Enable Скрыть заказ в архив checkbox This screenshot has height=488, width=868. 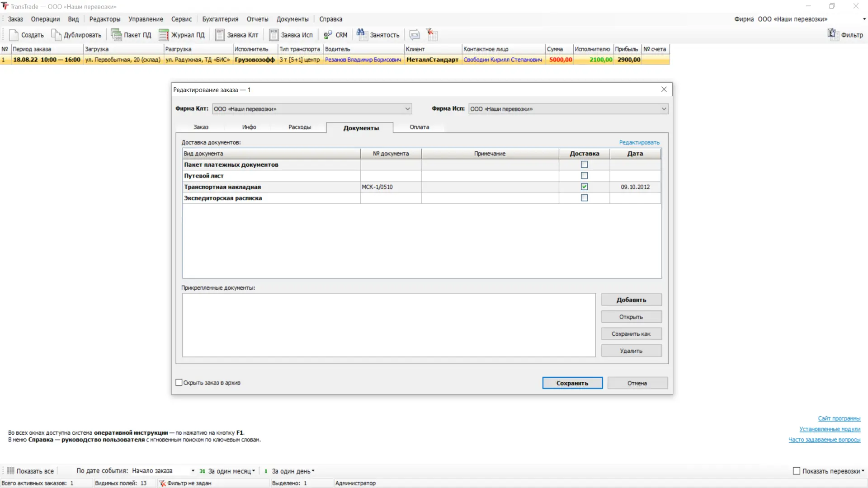pos(179,383)
